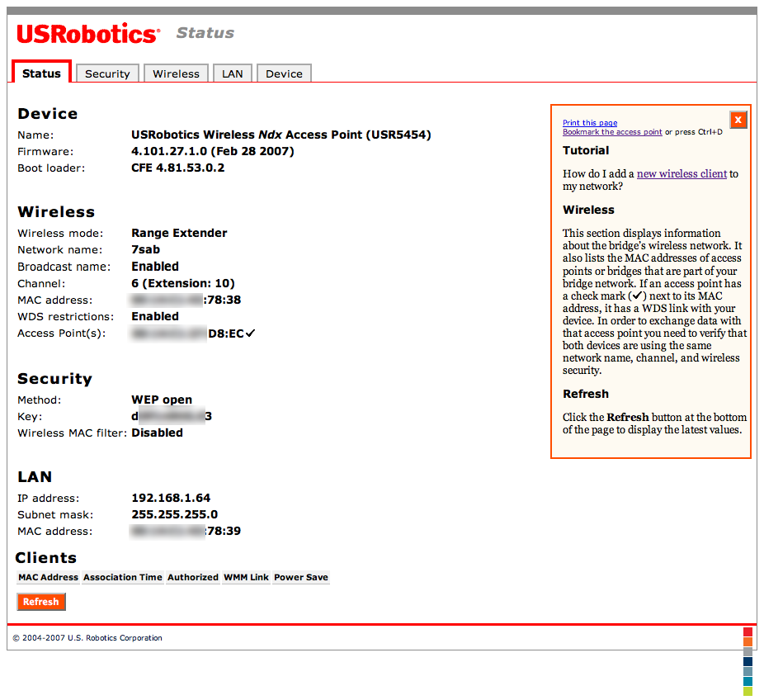Screen dimensions: 764x700
Task: Click the blurred security Key value
Action: 172,416
